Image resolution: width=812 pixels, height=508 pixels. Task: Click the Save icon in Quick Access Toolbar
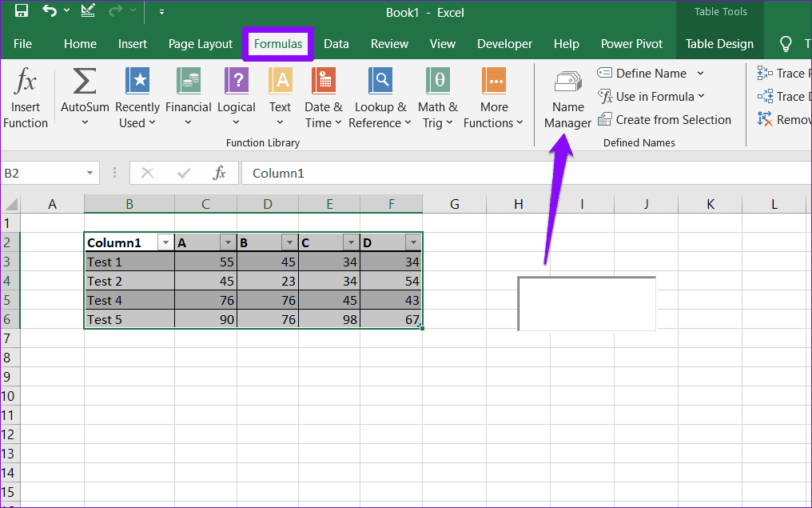(20, 11)
